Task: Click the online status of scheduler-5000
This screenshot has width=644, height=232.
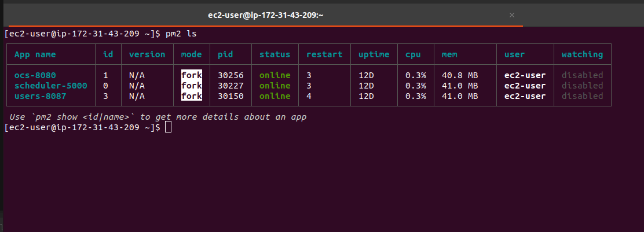Action: (x=275, y=86)
